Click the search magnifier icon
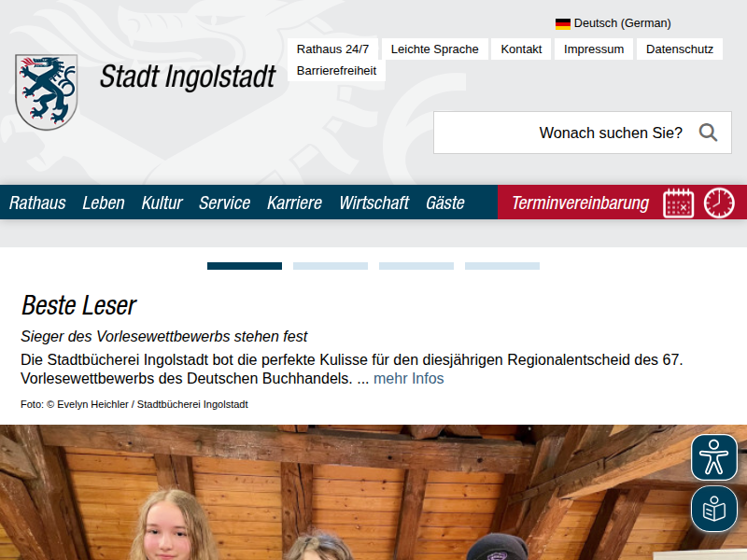The image size is (747, 560). [708, 133]
